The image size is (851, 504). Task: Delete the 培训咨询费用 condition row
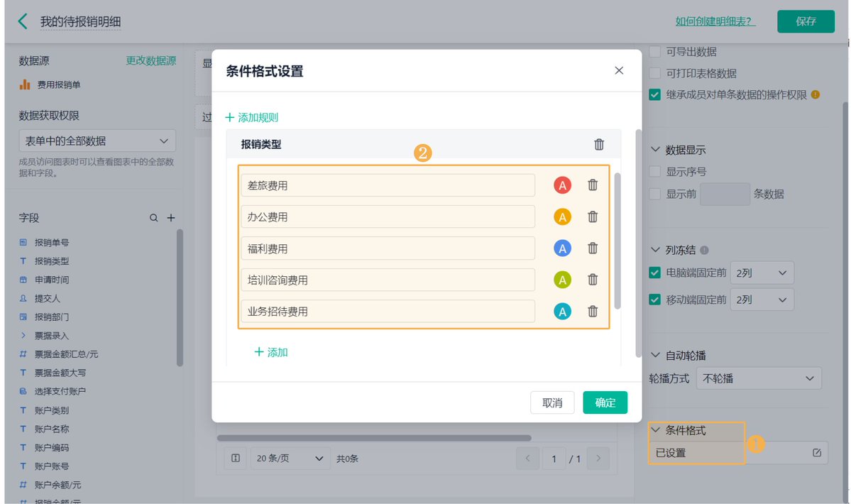pyautogui.click(x=593, y=280)
